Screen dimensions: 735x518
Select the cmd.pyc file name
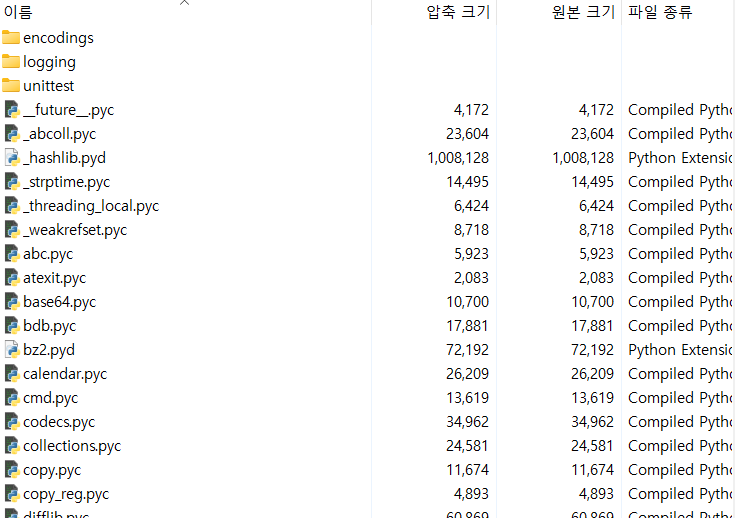51,398
